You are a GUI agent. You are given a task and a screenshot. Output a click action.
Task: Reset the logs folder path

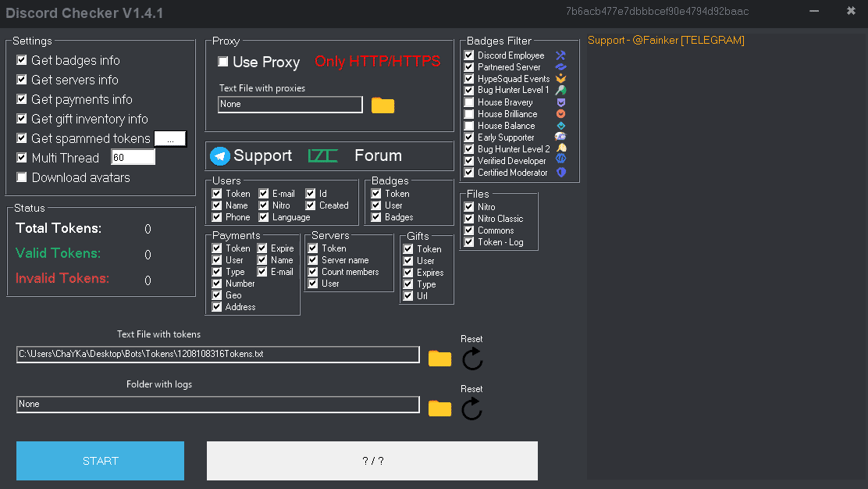[x=472, y=409]
